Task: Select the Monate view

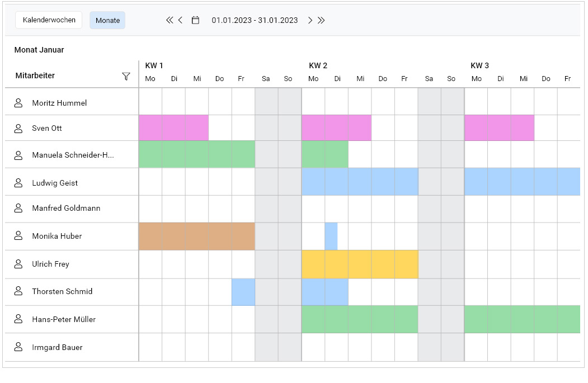Action: coord(107,20)
